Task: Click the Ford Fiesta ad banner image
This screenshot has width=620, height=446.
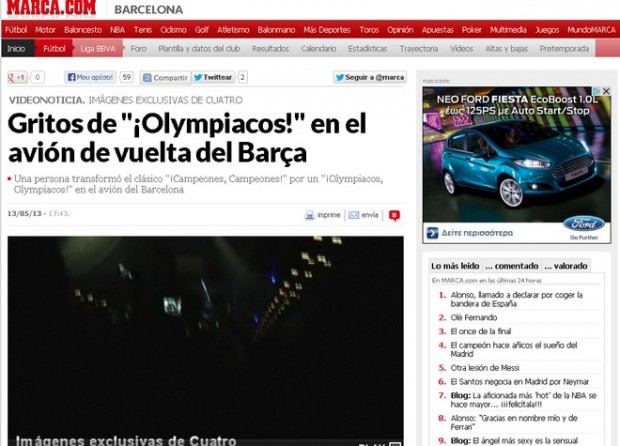Action: (516, 170)
